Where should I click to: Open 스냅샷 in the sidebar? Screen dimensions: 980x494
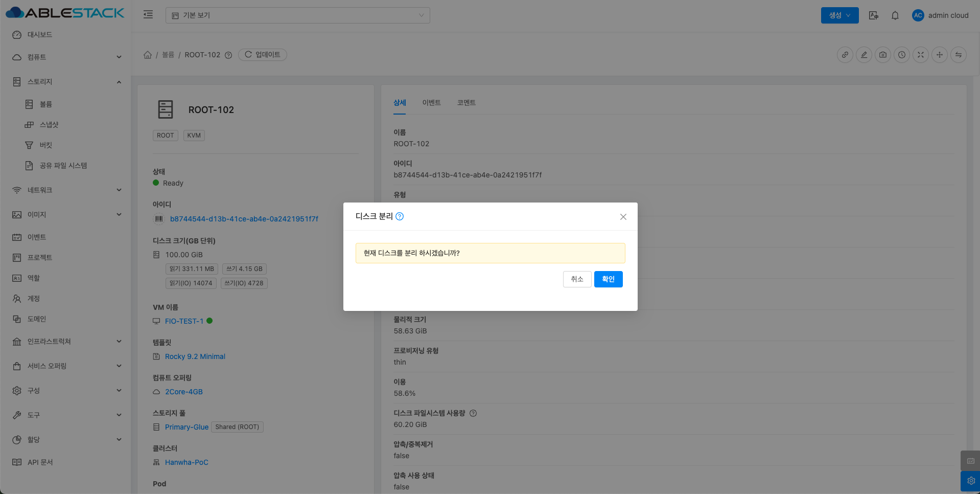(49, 125)
